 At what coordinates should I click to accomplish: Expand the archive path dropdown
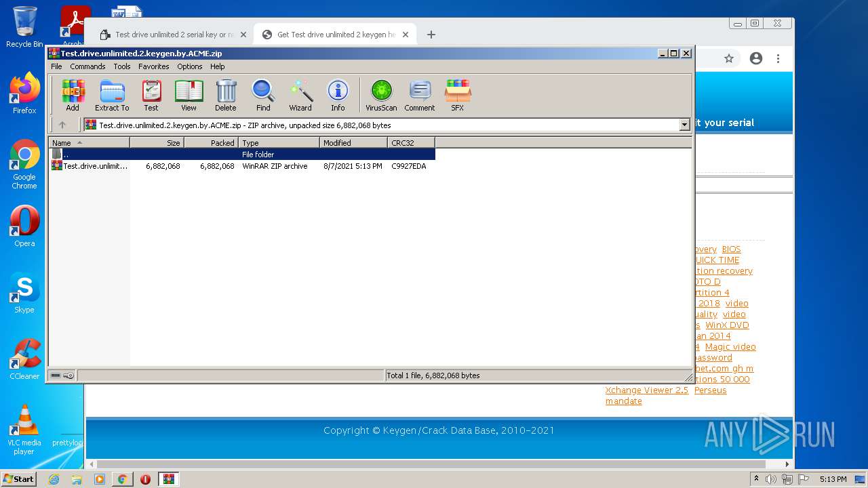point(684,125)
